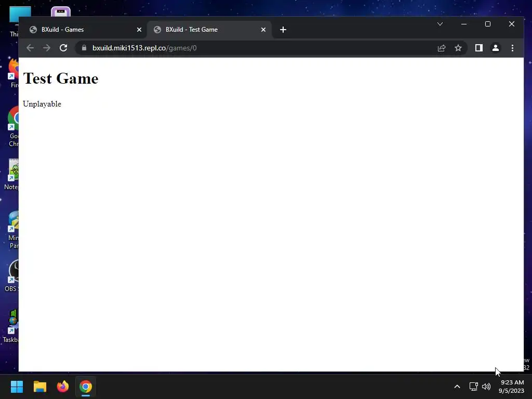Open volume control tray icon

point(486,387)
